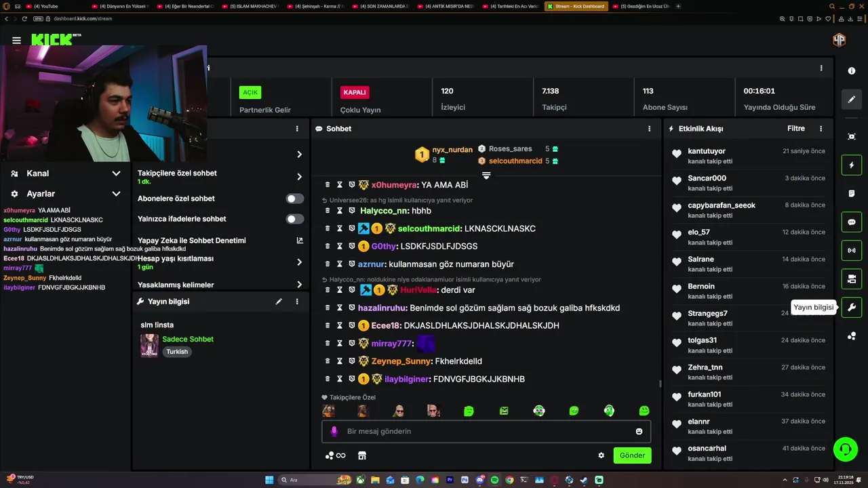This screenshot has height=488, width=868.
Task: Open Yapay Zeka ile Sohbet Denetimi external link icon
Action: click(300, 241)
